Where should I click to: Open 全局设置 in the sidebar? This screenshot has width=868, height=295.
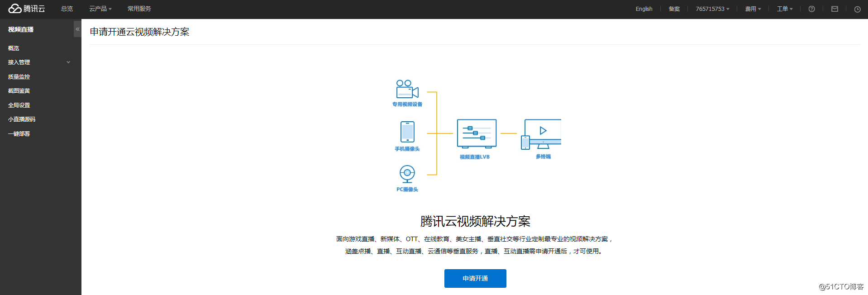(19, 105)
